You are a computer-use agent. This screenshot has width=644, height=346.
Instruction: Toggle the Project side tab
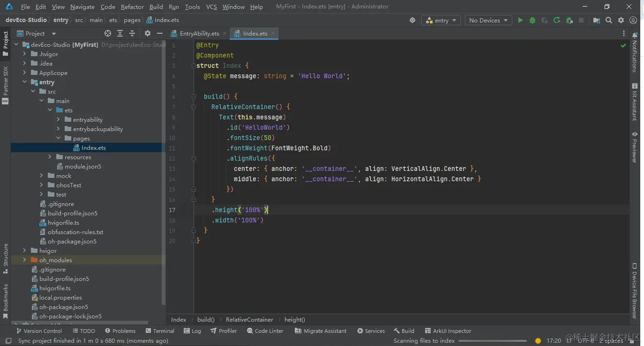(6, 44)
